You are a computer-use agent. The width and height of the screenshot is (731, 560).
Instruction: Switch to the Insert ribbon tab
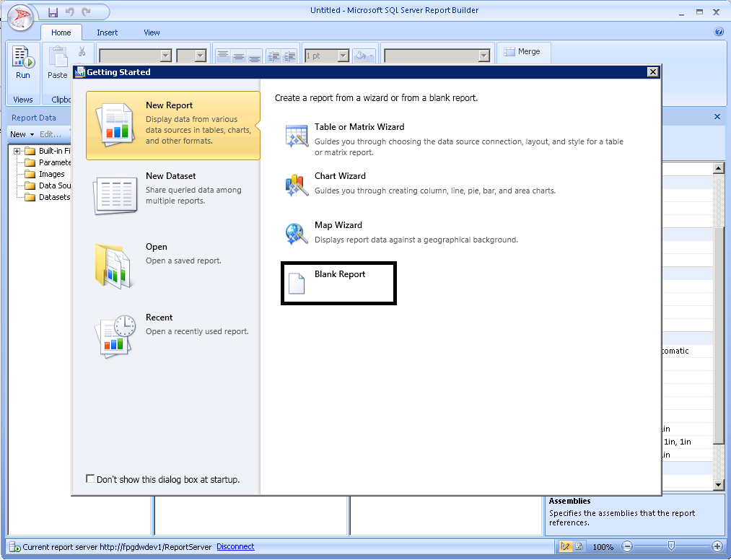pos(108,32)
